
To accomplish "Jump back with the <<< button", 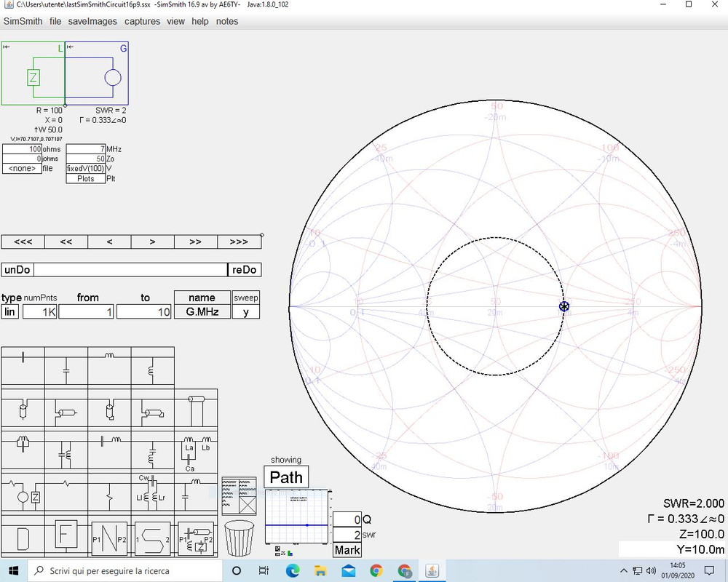I will coord(23,242).
